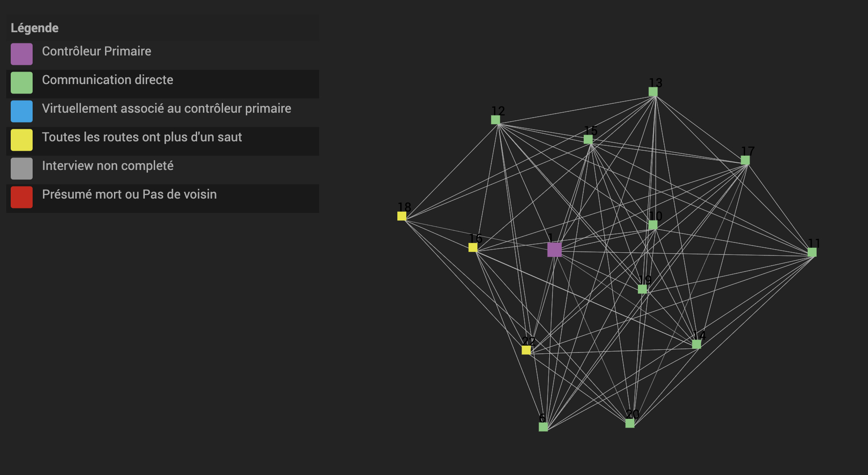
Task: Click the blue Virtuellement associé swatch
Action: (x=21, y=111)
